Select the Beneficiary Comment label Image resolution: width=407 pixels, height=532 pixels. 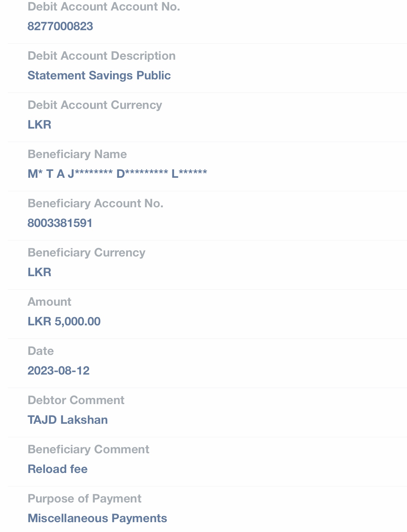point(88,449)
